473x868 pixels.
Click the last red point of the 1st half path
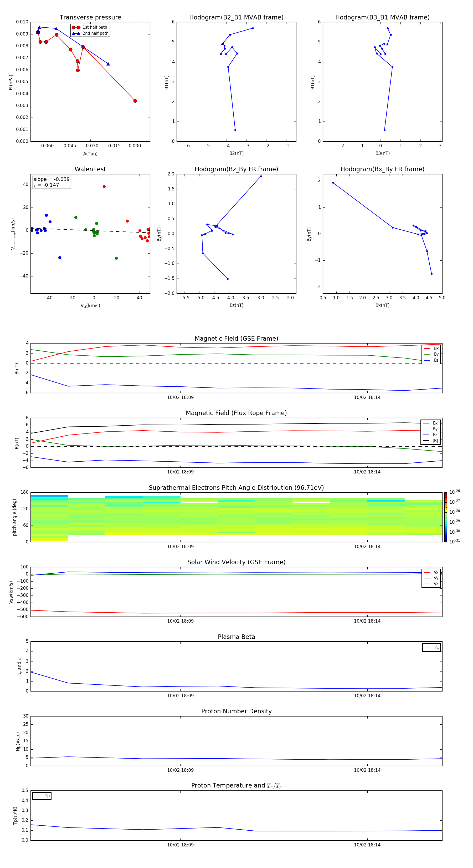[x=135, y=101]
